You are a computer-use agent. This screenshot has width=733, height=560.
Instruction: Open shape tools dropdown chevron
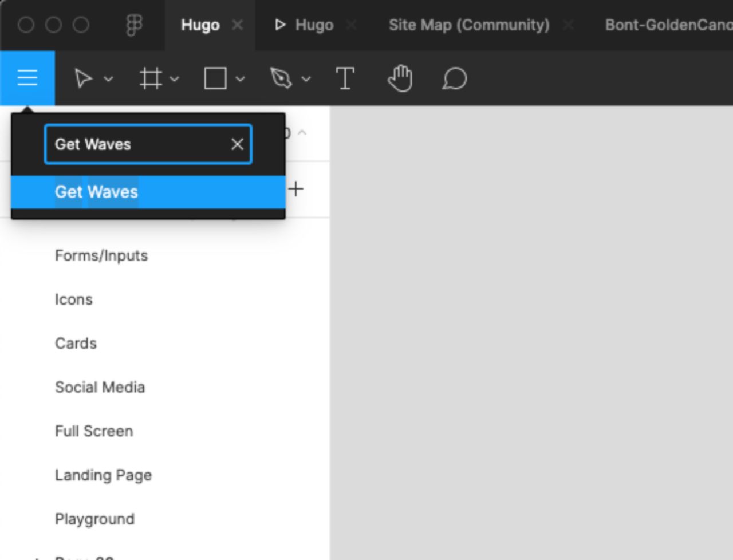[241, 79]
